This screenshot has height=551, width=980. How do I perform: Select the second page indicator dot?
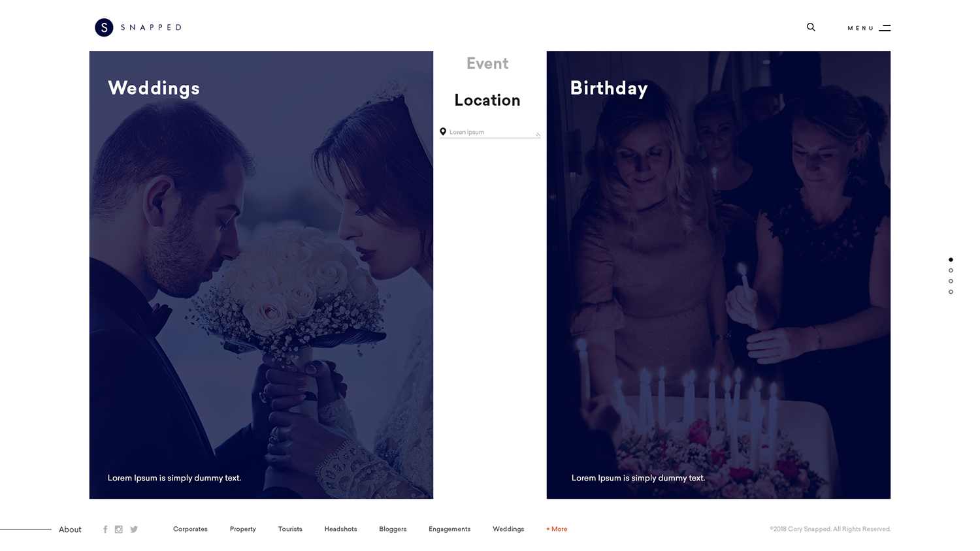(951, 270)
